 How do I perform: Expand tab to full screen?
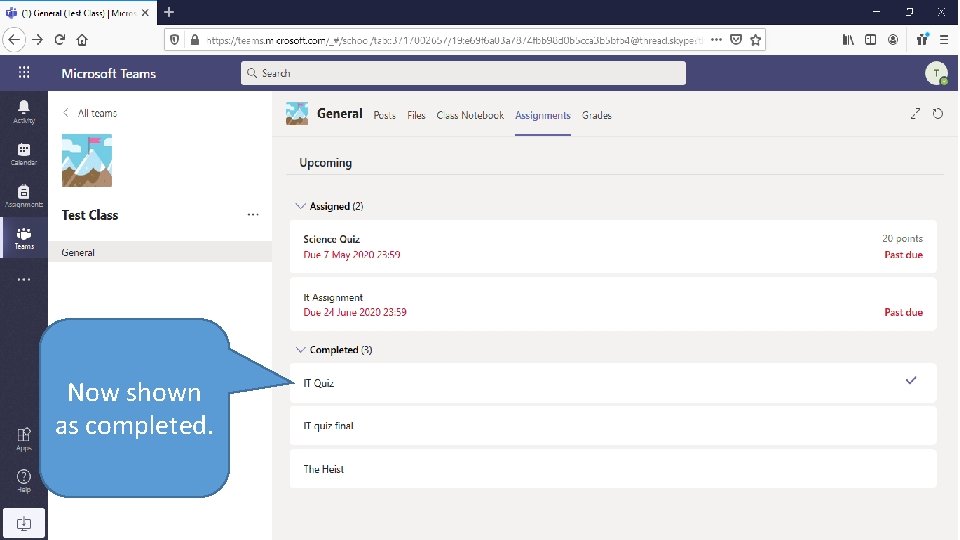click(915, 114)
